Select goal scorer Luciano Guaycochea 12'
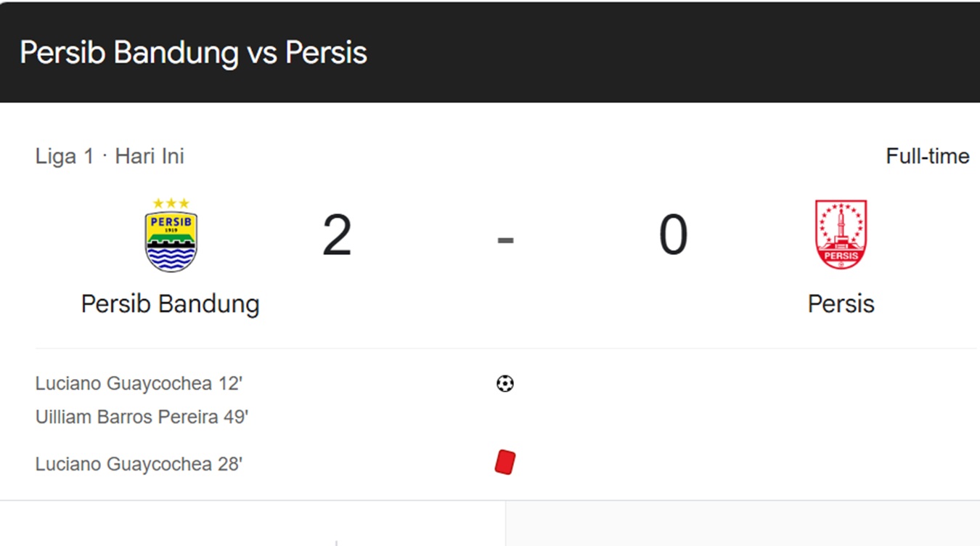 [x=138, y=383]
